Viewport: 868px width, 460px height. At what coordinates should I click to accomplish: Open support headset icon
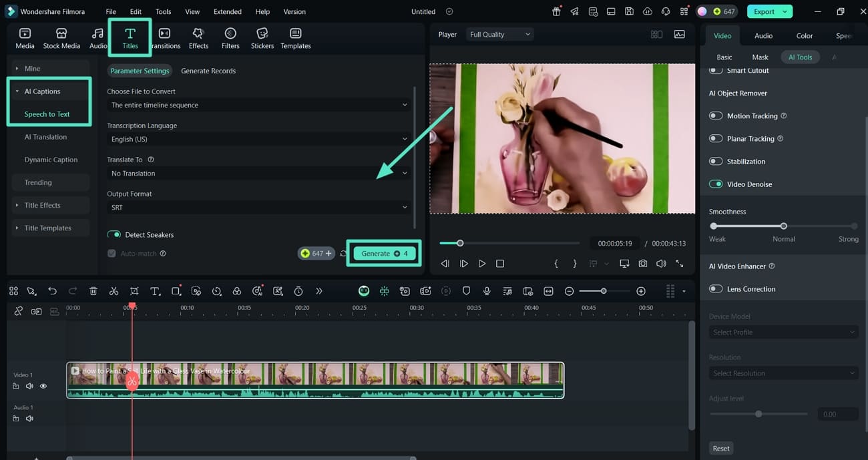[665, 11]
